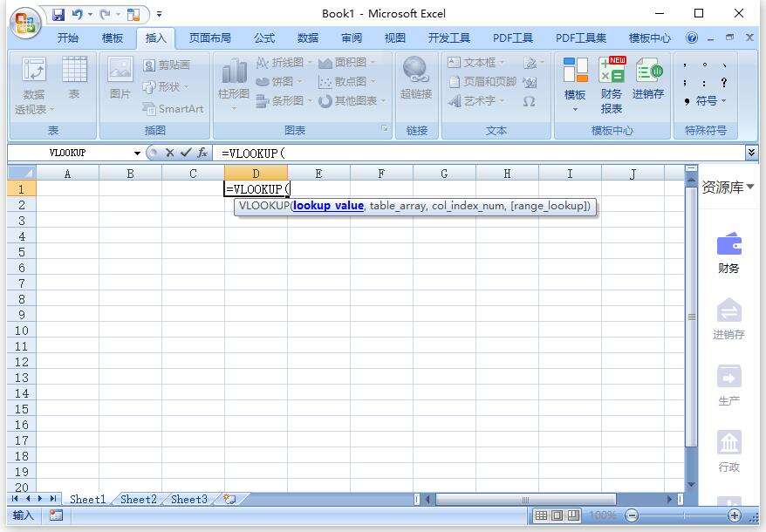The height and width of the screenshot is (532, 766).
Task: Confirm formula entry with checkmark icon
Action: point(186,153)
